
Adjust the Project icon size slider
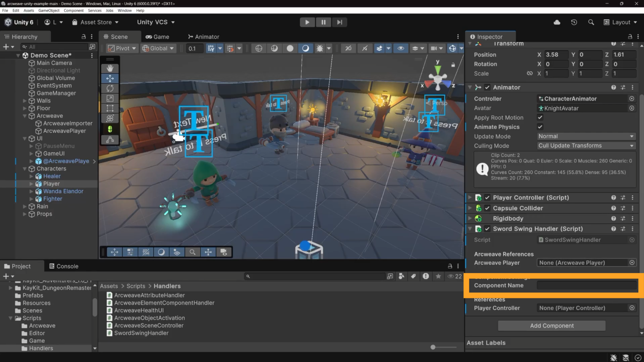433,347
